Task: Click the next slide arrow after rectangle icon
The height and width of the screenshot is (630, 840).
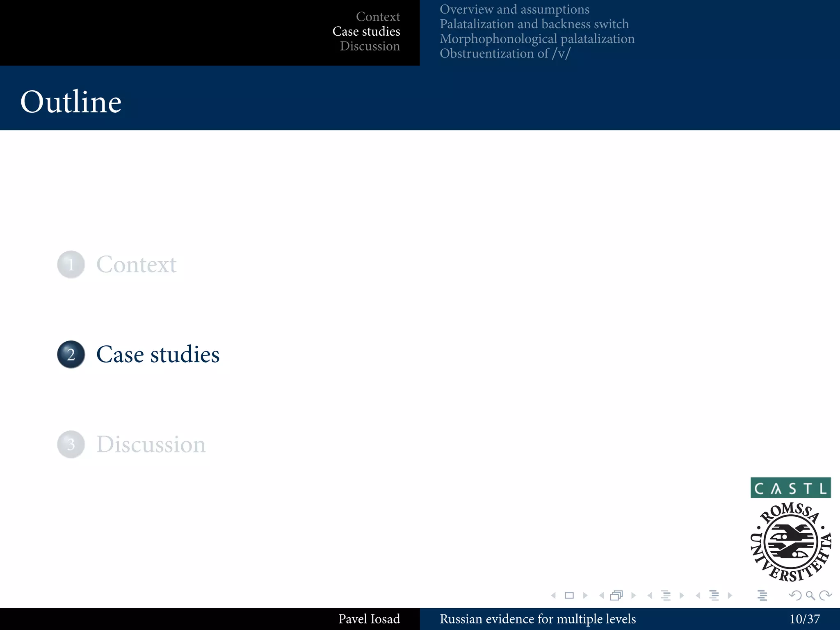Action: [x=585, y=596]
